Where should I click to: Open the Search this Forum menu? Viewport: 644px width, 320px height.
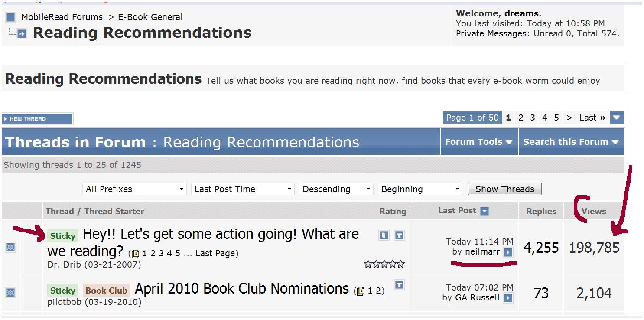[x=571, y=142]
